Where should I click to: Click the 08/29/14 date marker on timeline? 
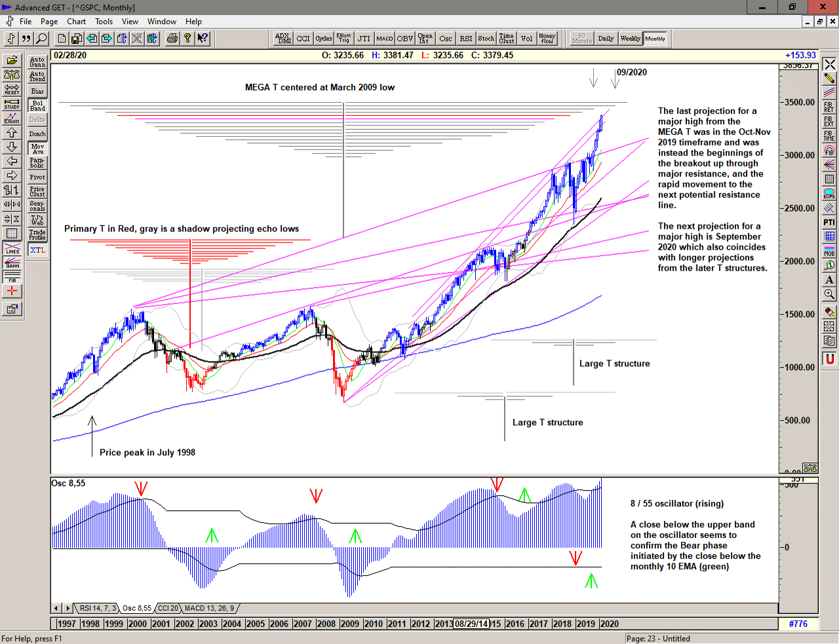coord(471,624)
